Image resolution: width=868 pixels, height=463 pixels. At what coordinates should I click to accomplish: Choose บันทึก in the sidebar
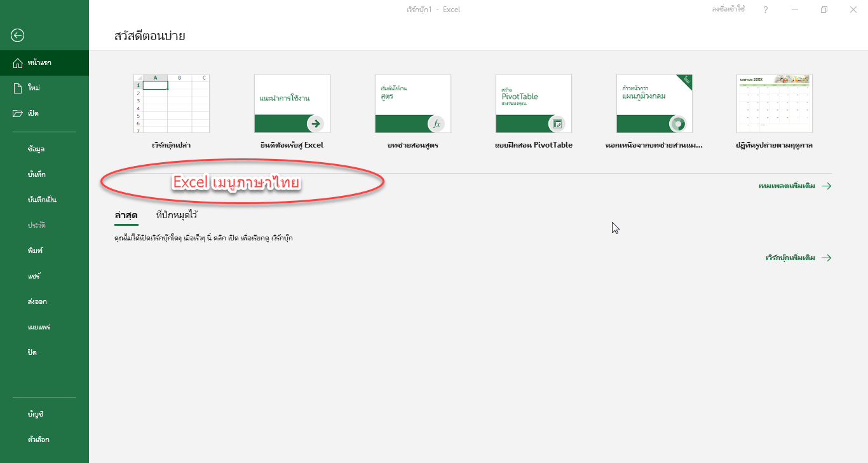[36, 174]
